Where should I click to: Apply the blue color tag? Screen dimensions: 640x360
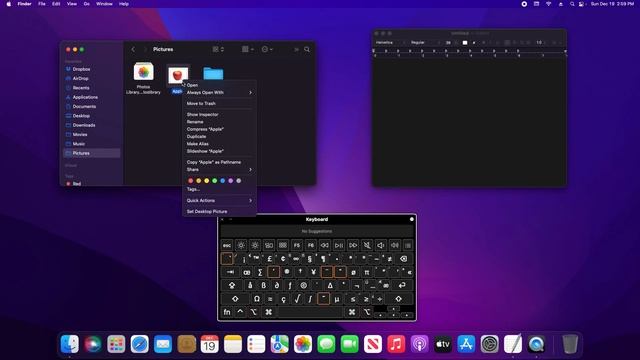pos(222,180)
